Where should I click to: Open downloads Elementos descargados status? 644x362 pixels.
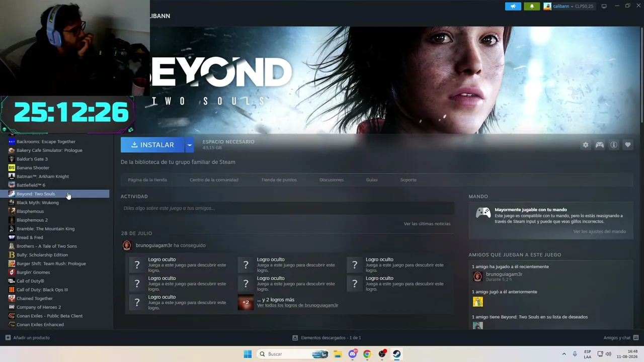point(327,338)
